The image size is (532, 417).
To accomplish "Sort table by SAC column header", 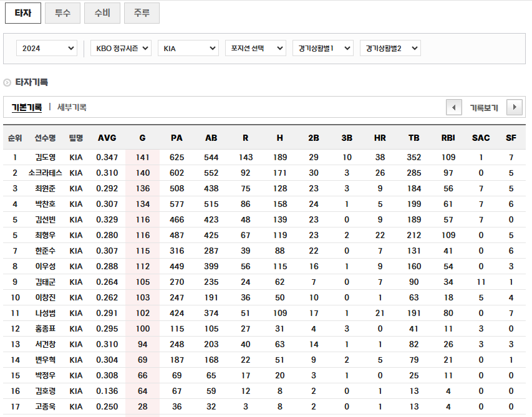I will coord(481,138).
